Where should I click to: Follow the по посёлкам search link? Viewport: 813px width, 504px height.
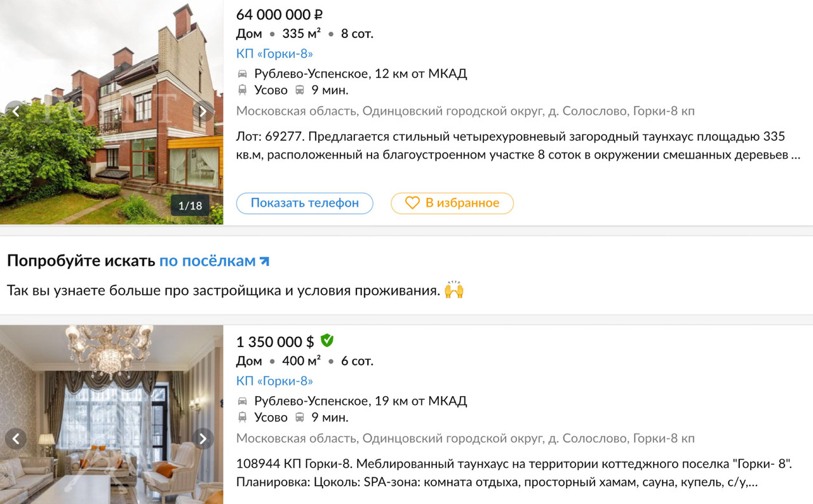208,261
